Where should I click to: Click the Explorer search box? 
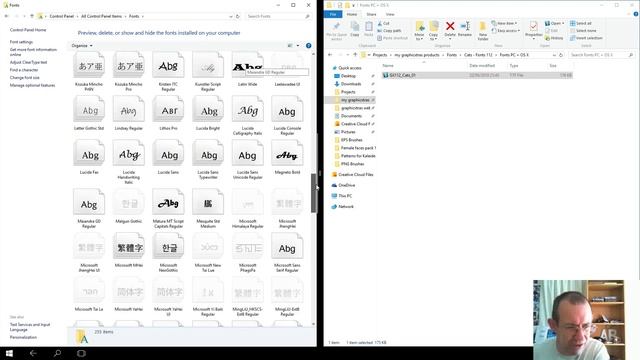point(602,55)
